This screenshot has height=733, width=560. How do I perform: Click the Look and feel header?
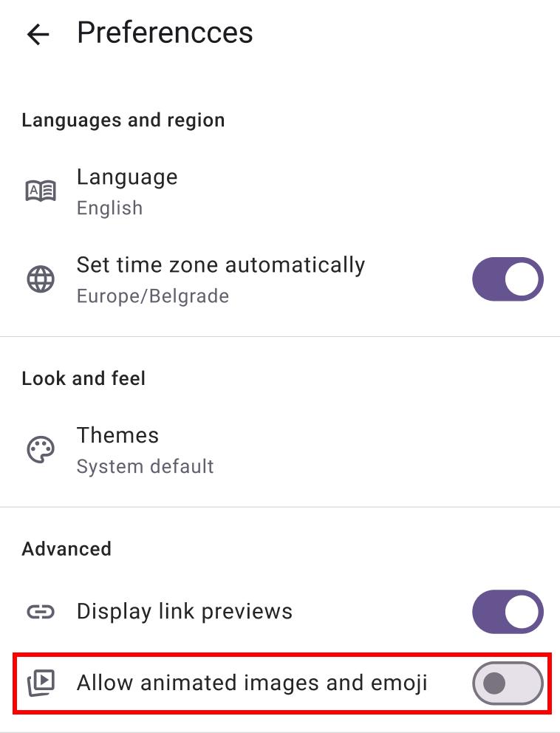click(83, 378)
